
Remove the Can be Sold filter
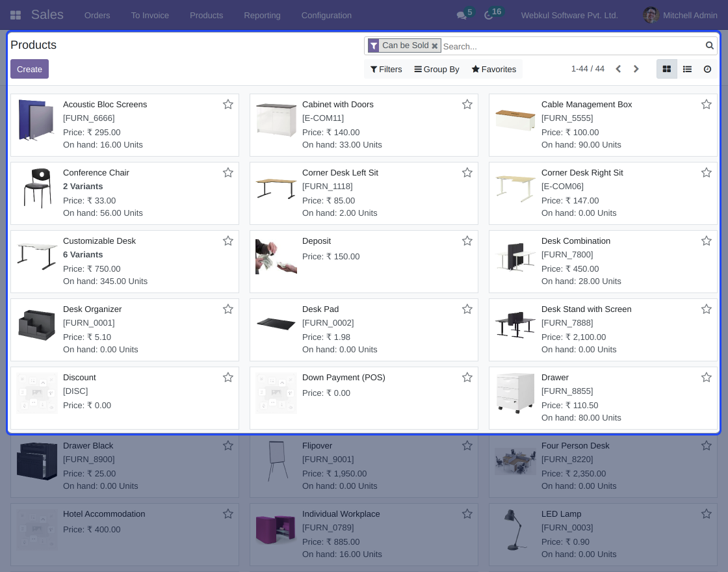[435, 46]
